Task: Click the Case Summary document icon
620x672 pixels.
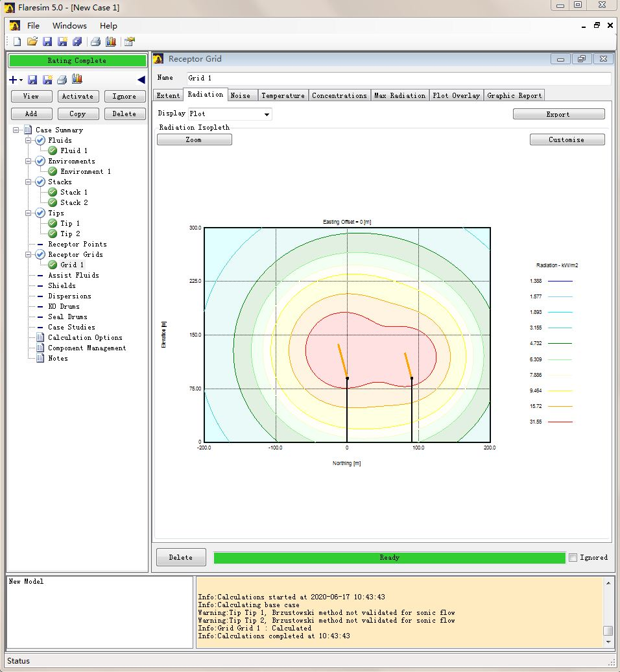Action: pos(29,130)
